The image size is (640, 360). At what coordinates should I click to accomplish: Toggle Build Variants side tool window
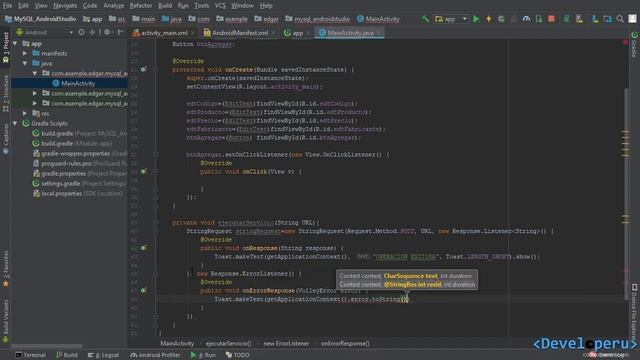(x=5, y=321)
